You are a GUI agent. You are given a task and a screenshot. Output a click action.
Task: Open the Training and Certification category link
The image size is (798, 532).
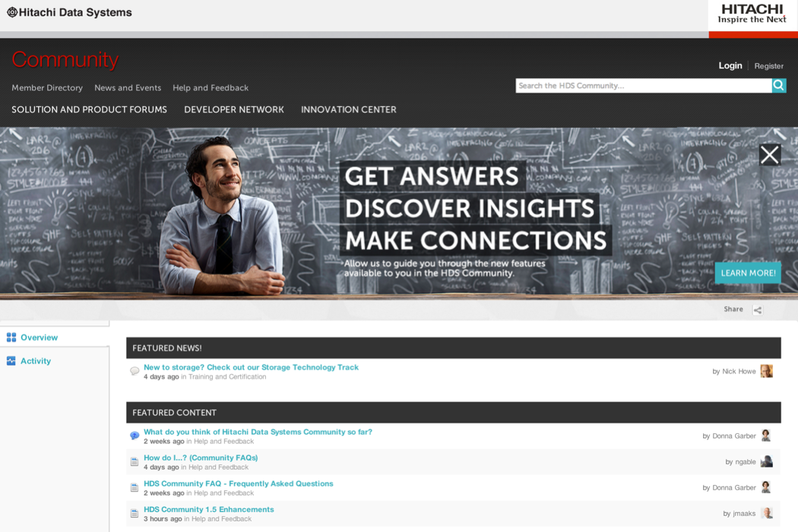coord(227,377)
